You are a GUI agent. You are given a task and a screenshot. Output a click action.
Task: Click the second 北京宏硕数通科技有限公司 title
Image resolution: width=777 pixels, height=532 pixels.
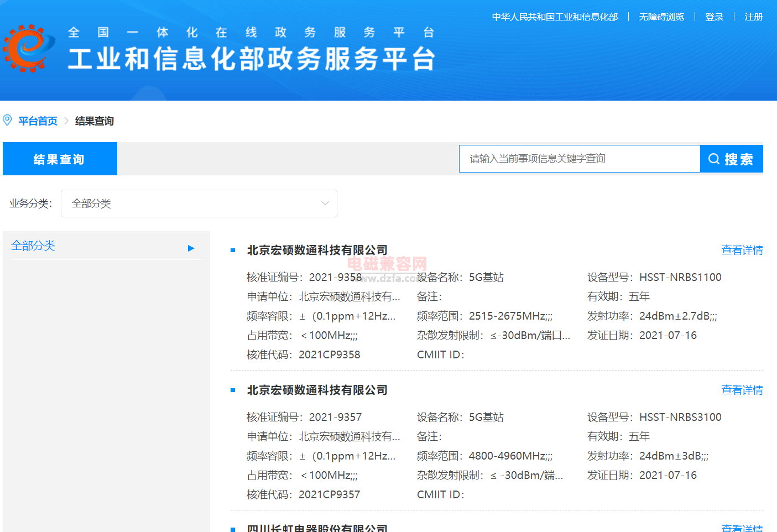click(317, 390)
